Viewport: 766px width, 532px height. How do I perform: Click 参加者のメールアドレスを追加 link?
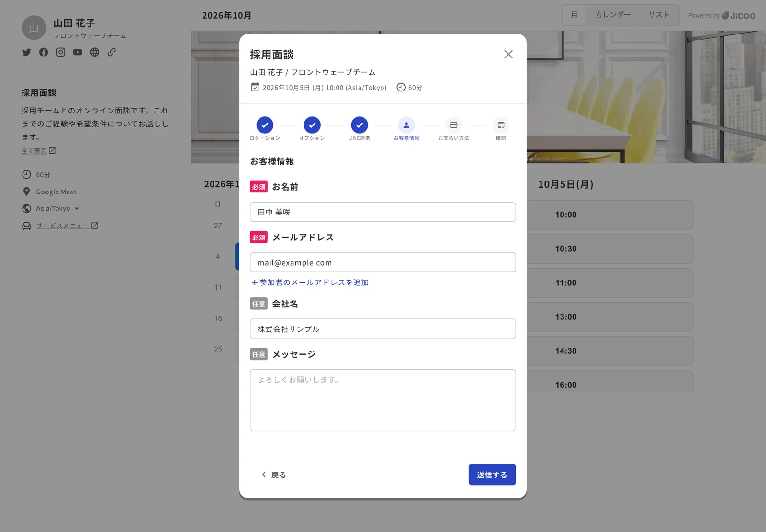coord(310,283)
